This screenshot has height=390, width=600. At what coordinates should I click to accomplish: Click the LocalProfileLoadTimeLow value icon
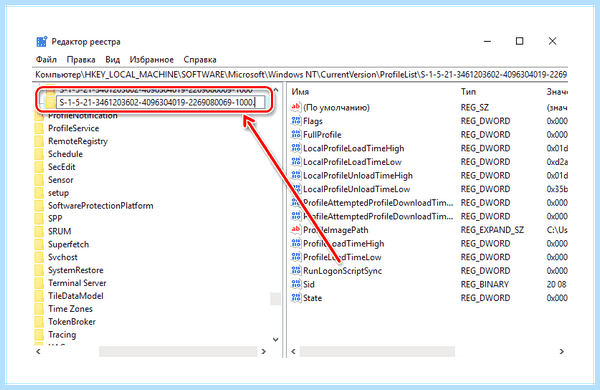point(296,162)
